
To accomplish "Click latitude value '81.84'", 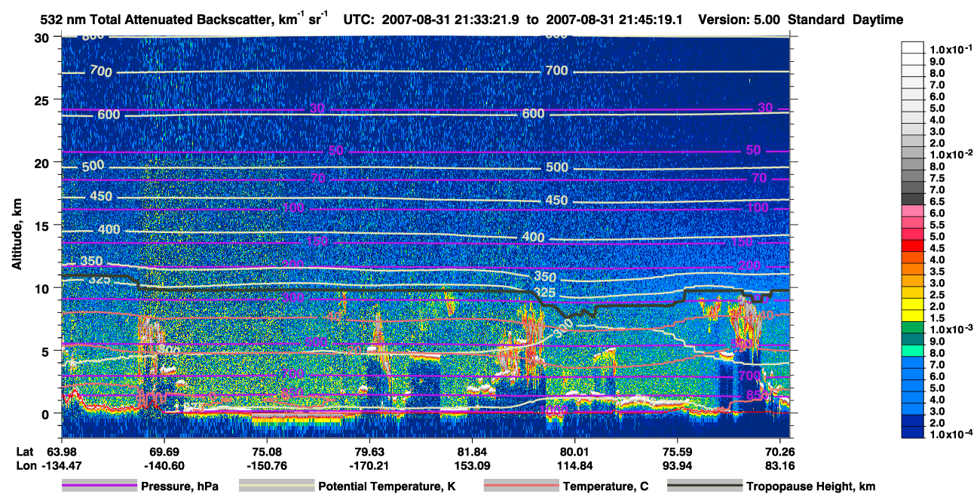I will point(472,452).
